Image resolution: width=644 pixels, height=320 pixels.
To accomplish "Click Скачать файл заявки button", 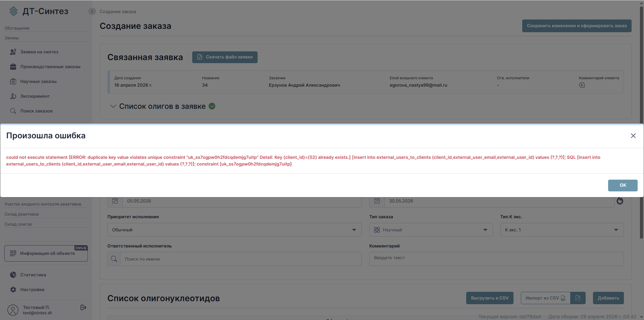I will tap(225, 57).
